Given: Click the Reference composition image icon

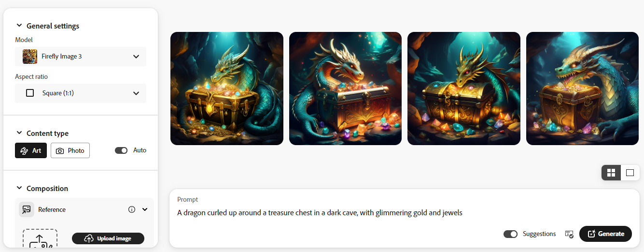Looking at the screenshot, I should (x=27, y=209).
